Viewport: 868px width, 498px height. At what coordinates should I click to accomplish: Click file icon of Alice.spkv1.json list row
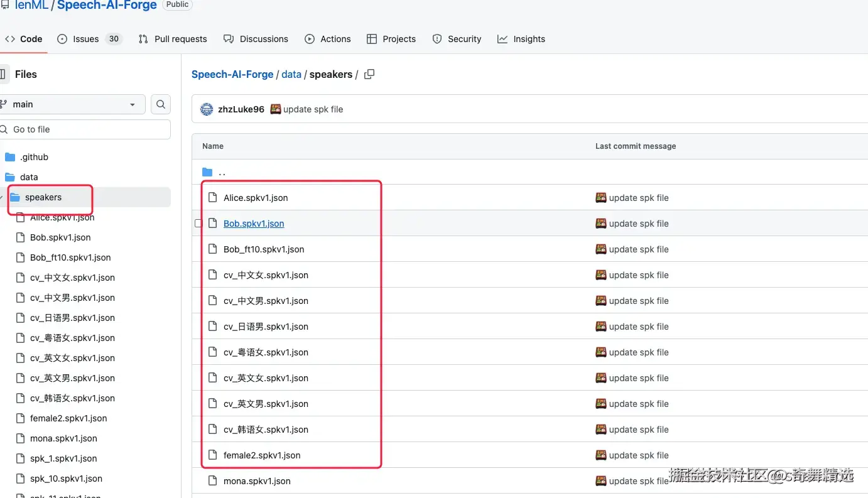coord(212,198)
